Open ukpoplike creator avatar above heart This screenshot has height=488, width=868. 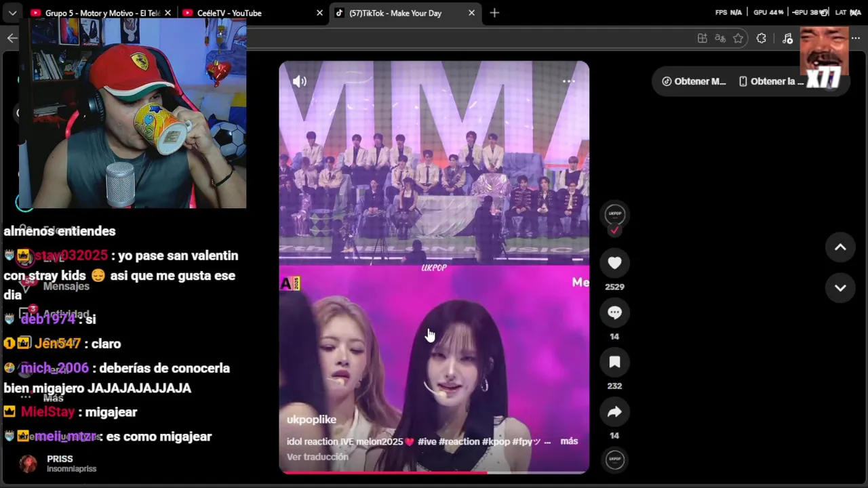(614, 213)
